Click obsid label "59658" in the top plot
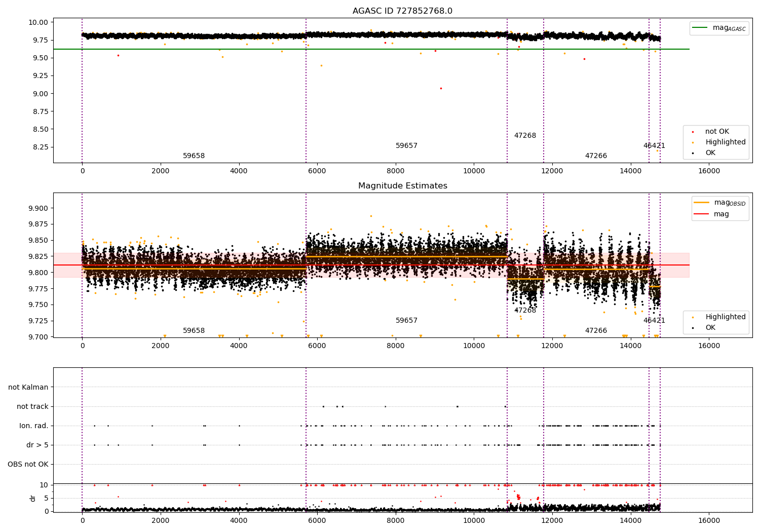The height and width of the screenshot is (532, 760). [x=194, y=156]
